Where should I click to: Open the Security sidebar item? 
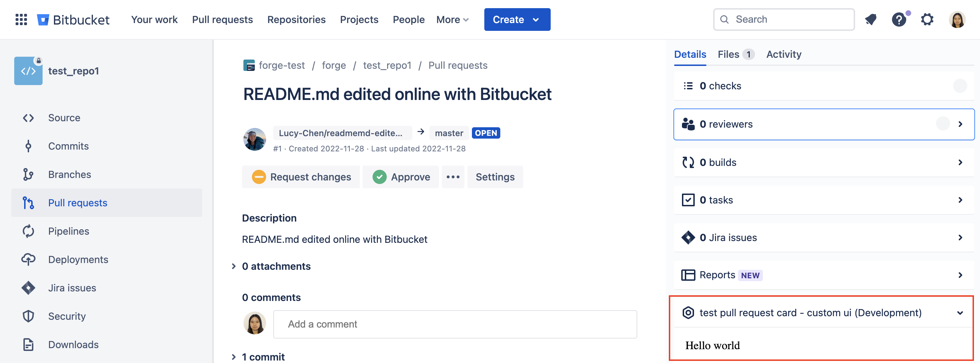coord(67,316)
